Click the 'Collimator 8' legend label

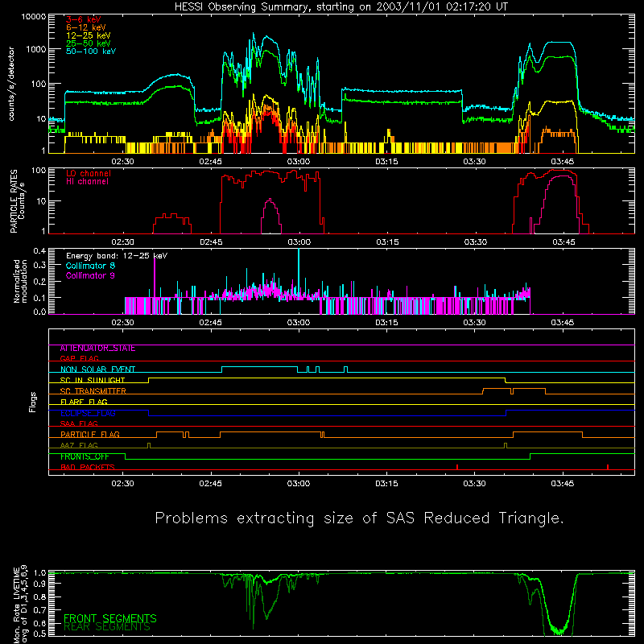click(x=90, y=266)
